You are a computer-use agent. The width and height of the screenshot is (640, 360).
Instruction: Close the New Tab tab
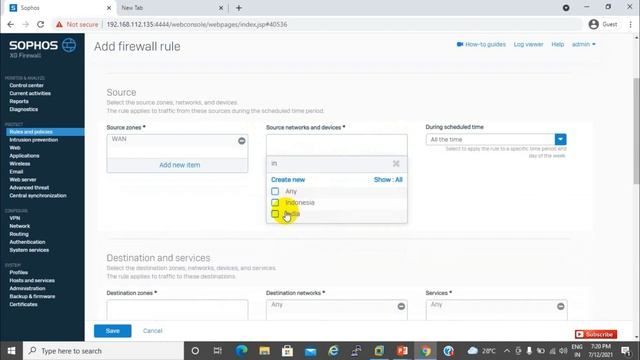coord(221,8)
